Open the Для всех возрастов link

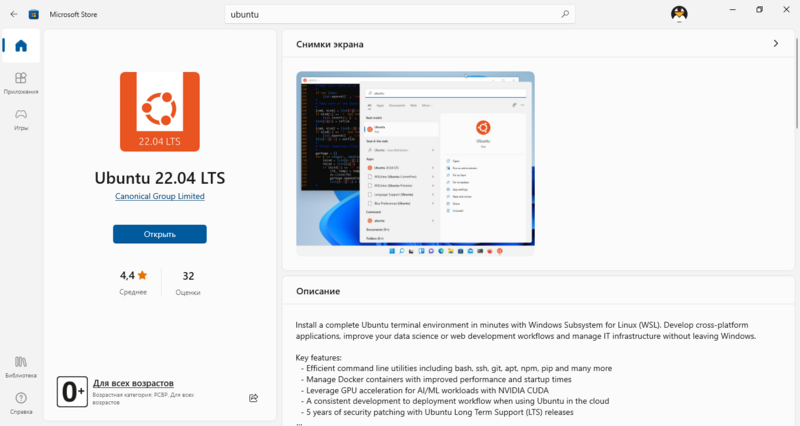point(133,383)
